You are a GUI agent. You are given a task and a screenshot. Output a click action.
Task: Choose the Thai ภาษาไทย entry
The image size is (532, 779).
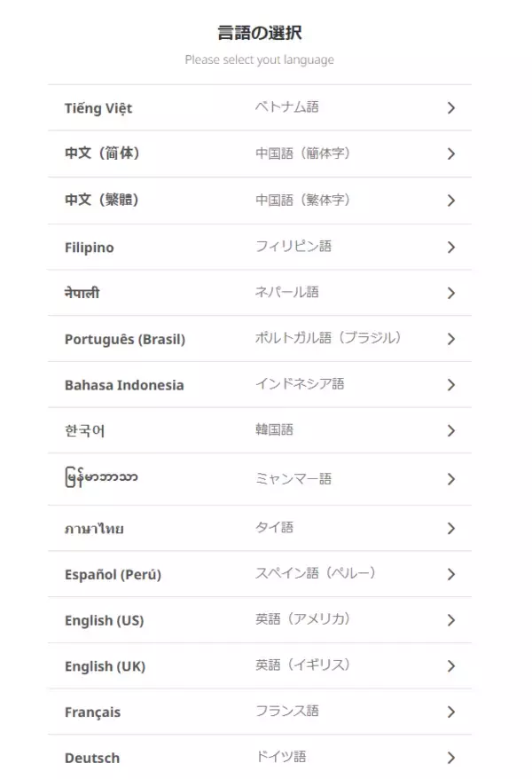point(94,529)
